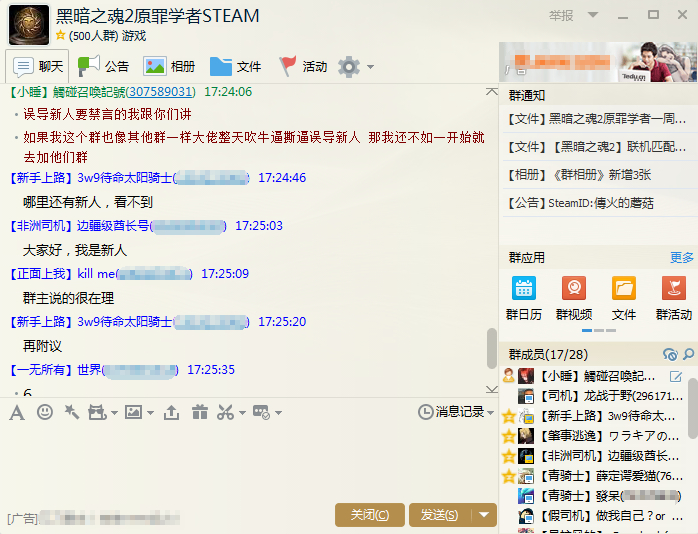
Task: Click the 更多 link in 群应用
Action: tap(682, 257)
